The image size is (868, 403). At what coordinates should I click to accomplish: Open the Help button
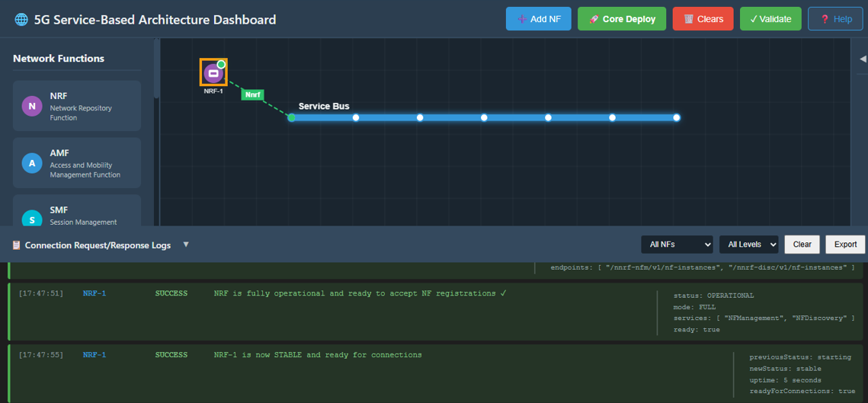835,19
